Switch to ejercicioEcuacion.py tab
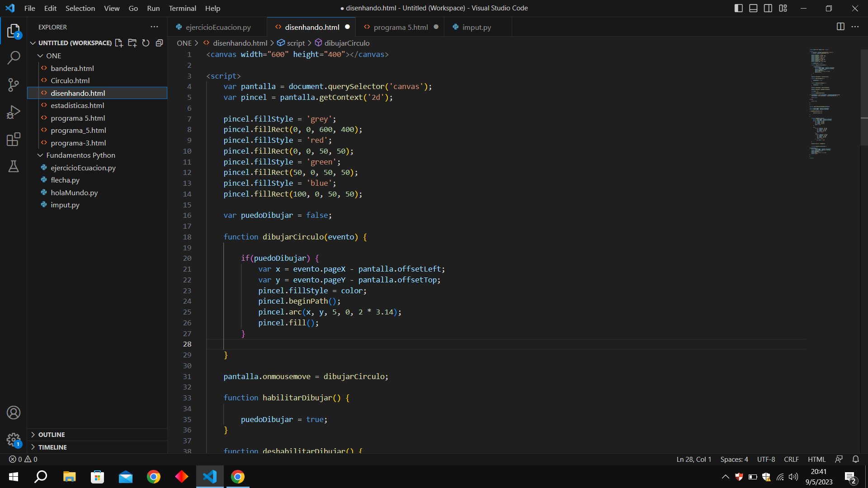This screenshot has height=488, width=868. click(218, 27)
